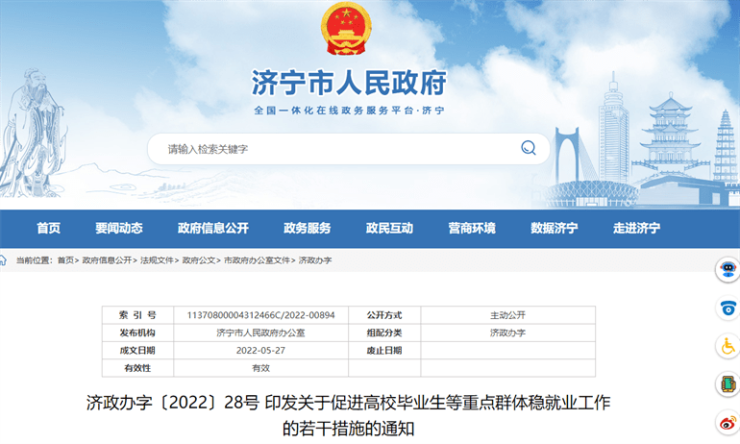This screenshot has width=740, height=444.
Task: Click the search magnifier icon
Action: click(528, 148)
